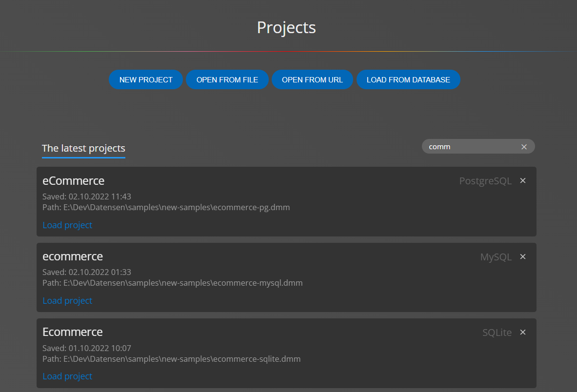The image size is (577, 392).
Task: Open a project from URL
Action: click(x=312, y=79)
